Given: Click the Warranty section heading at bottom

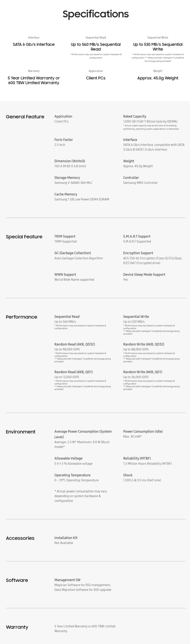Looking at the screenshot, I should click(17, 627).
